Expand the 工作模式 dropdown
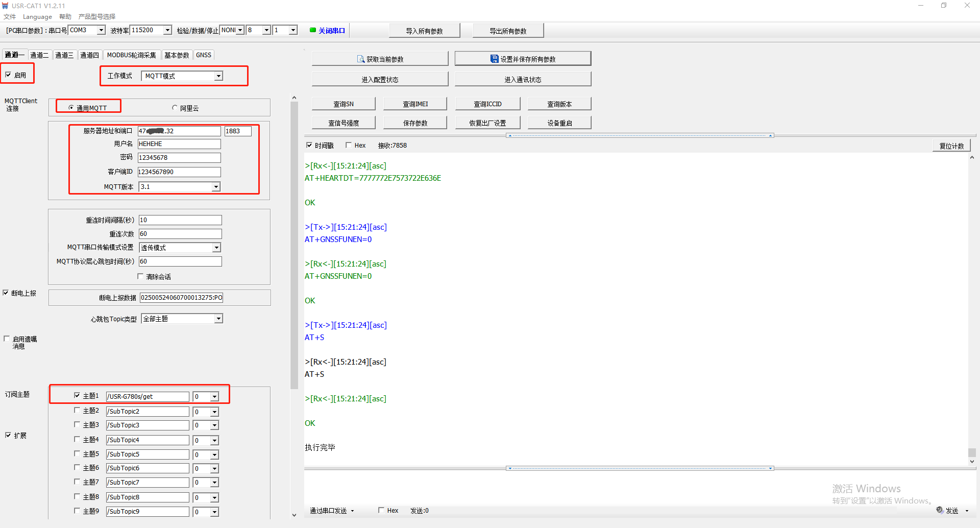Screen dimensions: 980x528 [218, 76]
